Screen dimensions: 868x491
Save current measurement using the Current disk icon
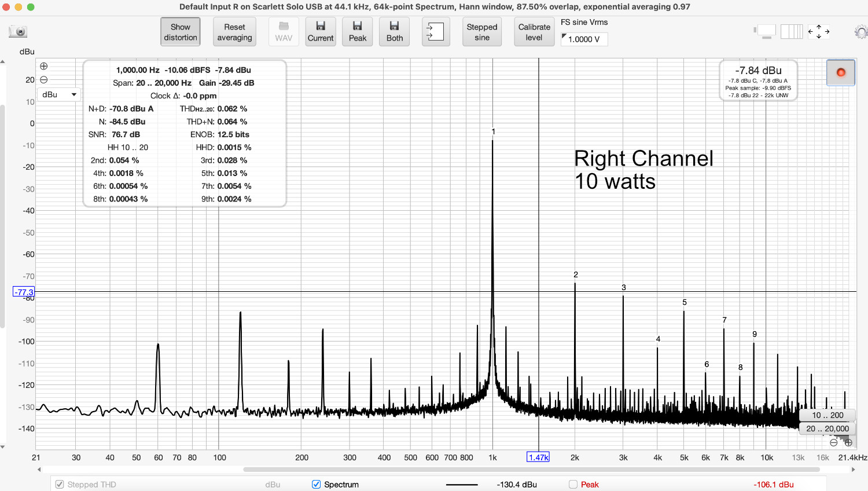coord(321,31)
